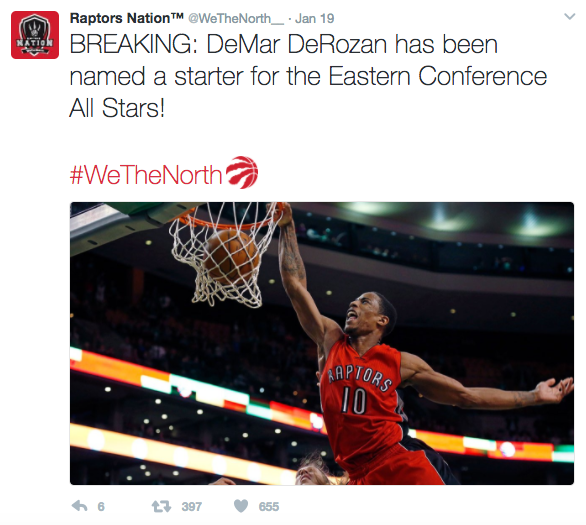Click the Raptors ball emoji after the hashtag

pos(242,172)
